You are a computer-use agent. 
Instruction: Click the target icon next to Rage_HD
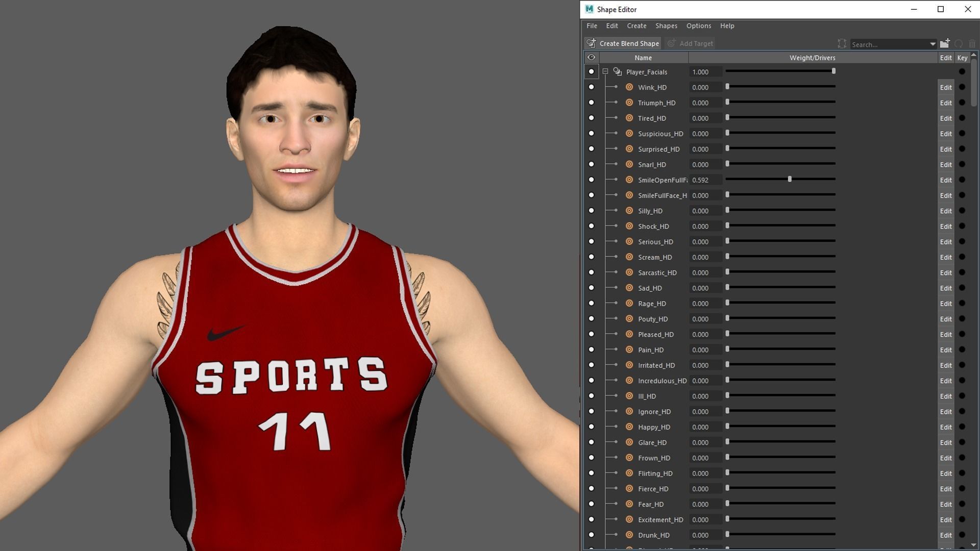pos(629,303)
